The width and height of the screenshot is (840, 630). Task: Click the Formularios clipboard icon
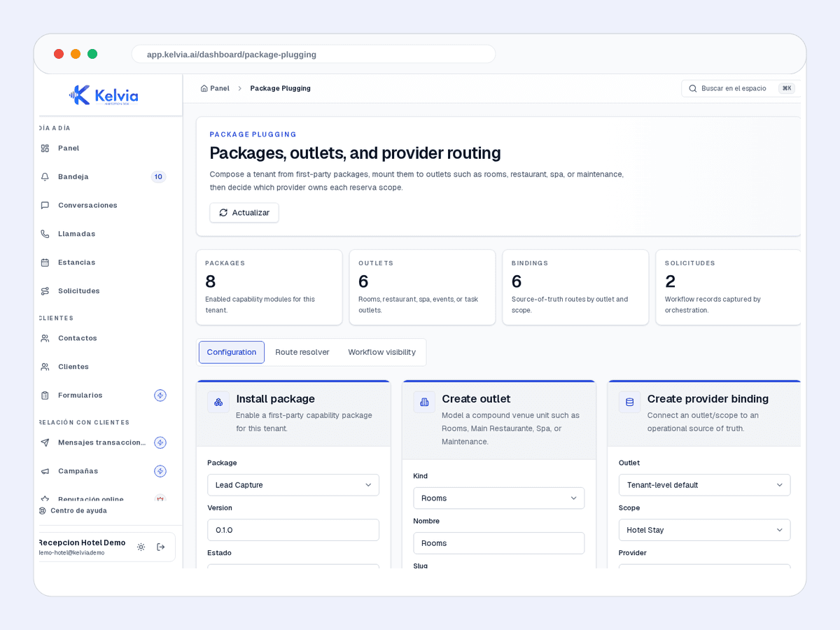[45, 395]
